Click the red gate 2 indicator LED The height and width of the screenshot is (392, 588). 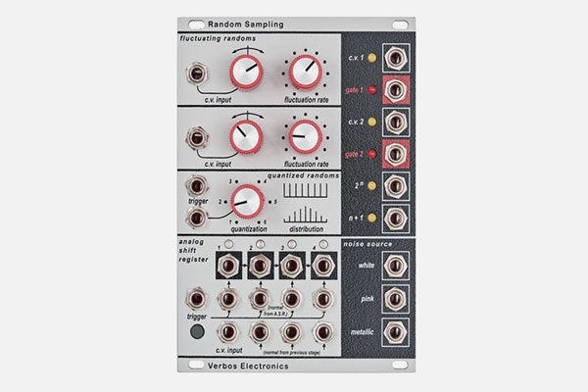click(372, 154)
